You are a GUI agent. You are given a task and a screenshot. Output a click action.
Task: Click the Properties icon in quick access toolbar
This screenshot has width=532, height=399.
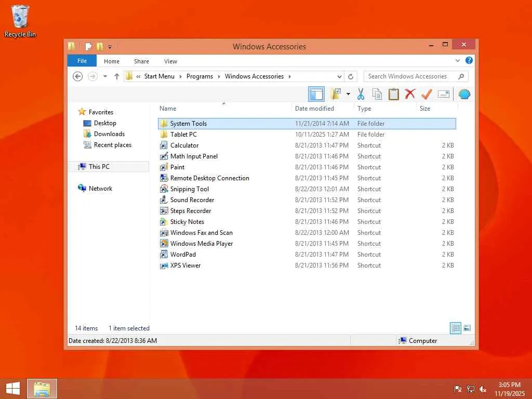88,46
